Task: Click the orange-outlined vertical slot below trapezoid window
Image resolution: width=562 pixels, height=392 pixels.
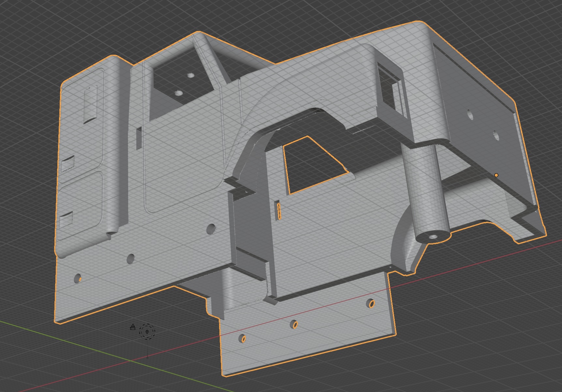Action: (x=278, y=210)
